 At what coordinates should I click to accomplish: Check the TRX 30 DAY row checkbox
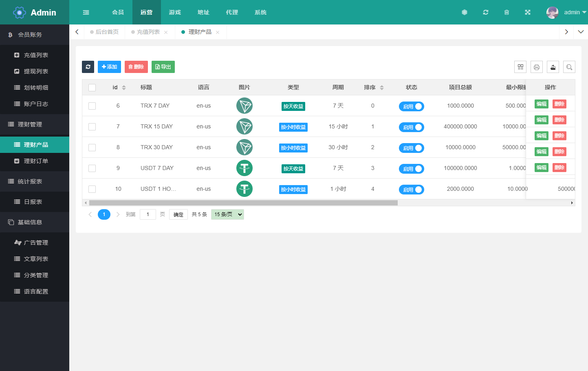pos(92,148)
